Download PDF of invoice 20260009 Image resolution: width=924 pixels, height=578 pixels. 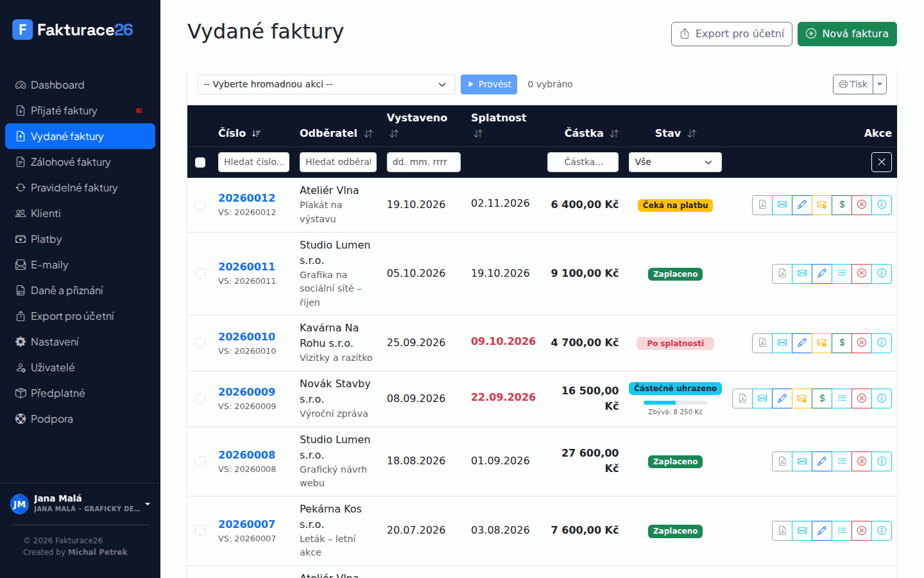tap(742, 399)
